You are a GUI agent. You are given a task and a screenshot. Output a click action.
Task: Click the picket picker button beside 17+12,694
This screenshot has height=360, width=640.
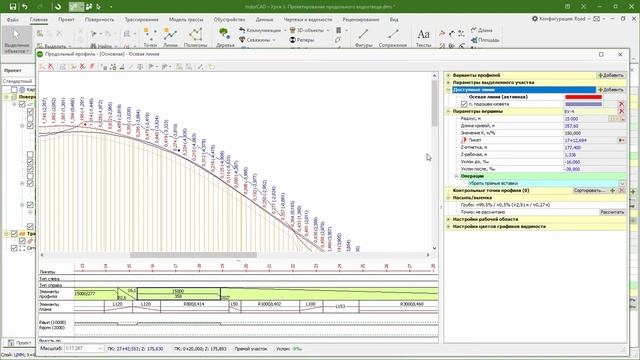tap(621, 140)
